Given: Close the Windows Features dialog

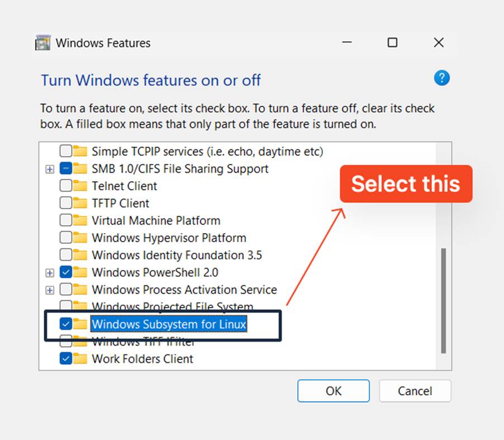Looking at the screenshot, I should 439,43.
